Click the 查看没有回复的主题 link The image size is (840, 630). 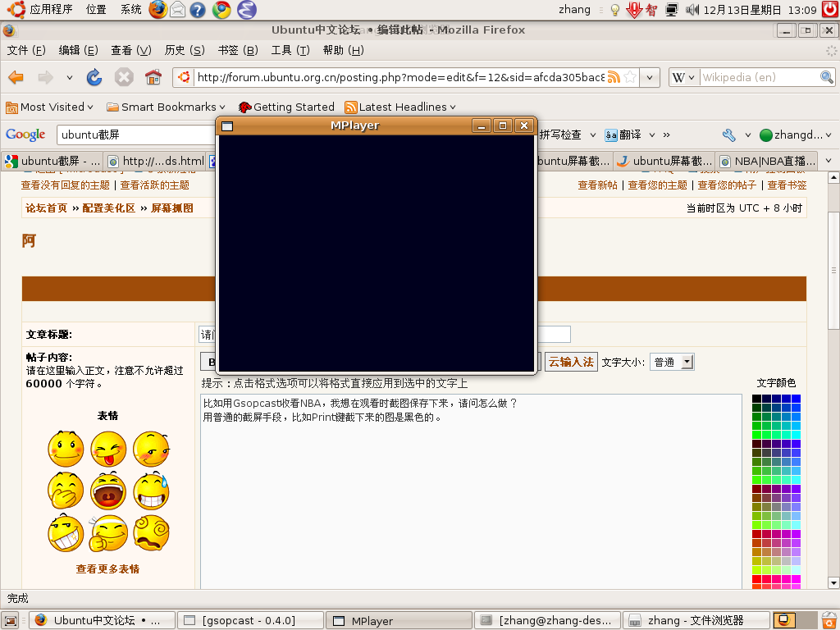click(66, 185)
